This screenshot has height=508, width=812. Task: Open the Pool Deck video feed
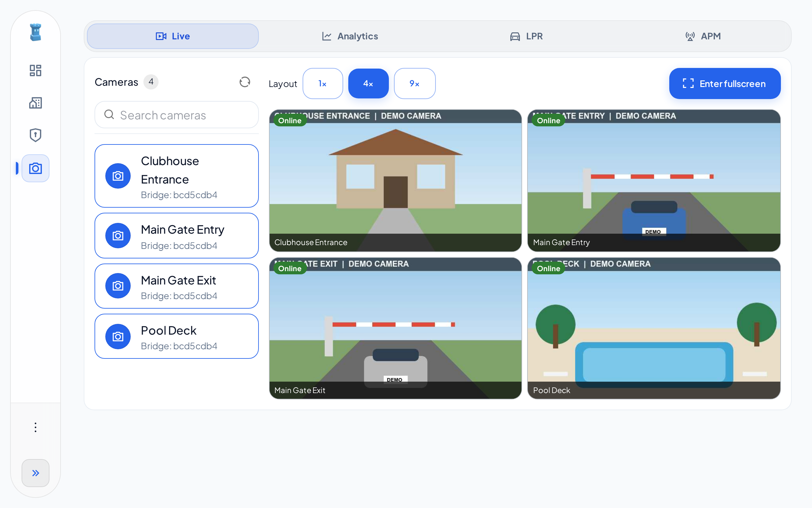654,328
